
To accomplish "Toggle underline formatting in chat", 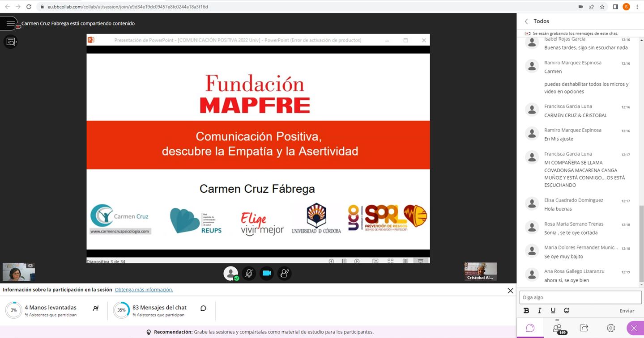I will [553, 311].
